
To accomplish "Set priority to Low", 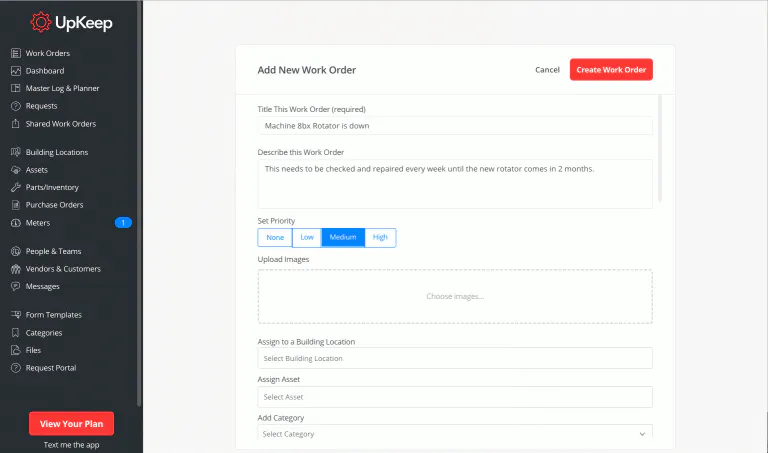I will coord(307,238).
